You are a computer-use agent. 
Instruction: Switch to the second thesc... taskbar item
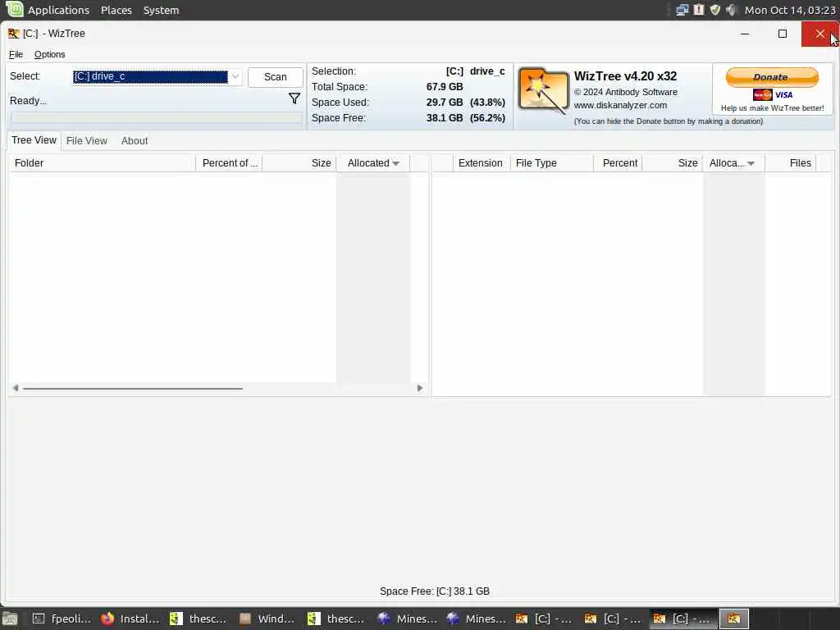[x=337, y=619]
